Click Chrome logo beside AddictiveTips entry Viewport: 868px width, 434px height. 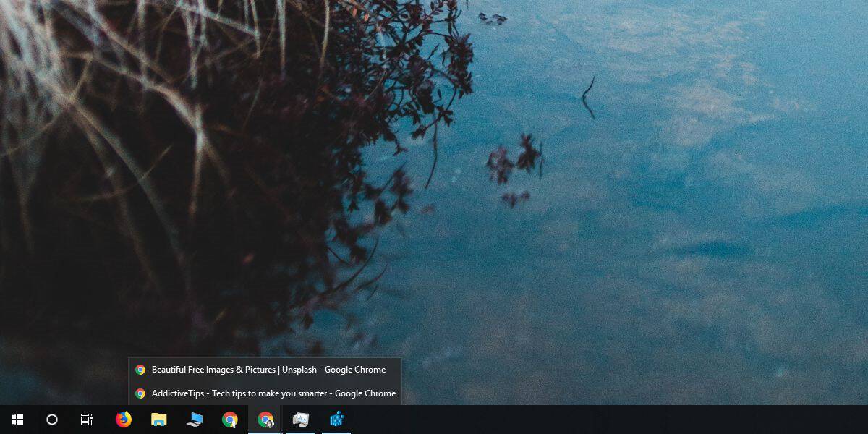[140, 393]
